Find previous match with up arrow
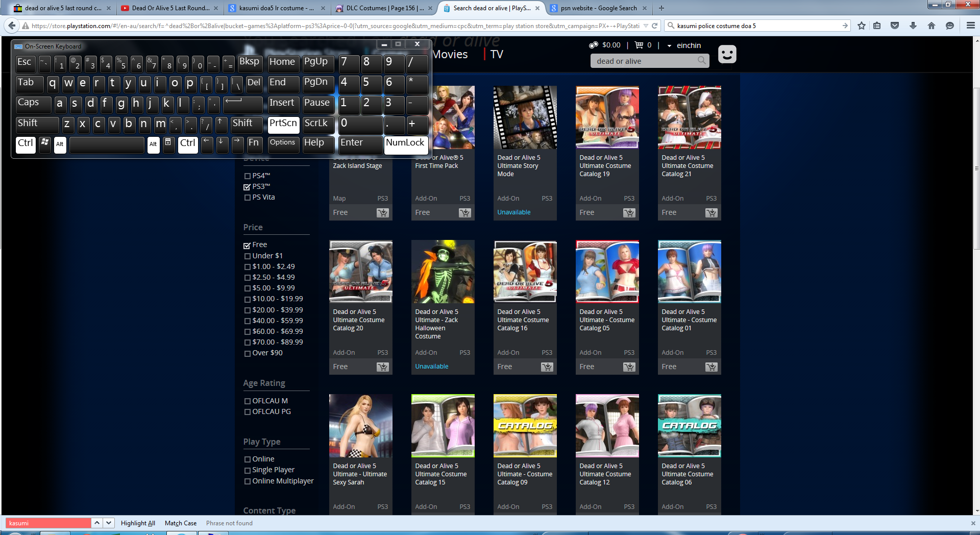 tap(97, 523)
